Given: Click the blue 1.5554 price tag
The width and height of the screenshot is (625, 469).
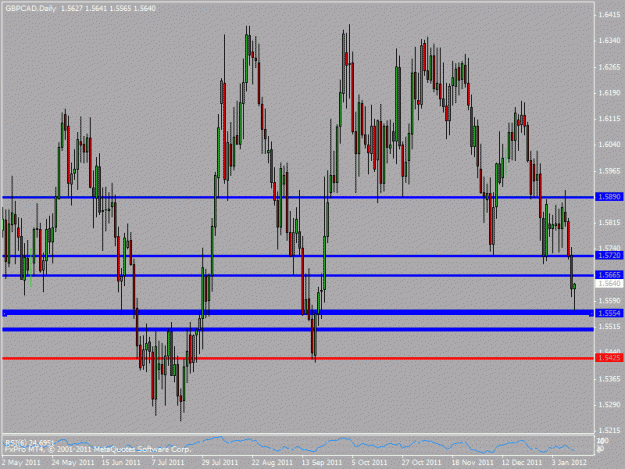Looking at the screenshot, I should point(609,313).
